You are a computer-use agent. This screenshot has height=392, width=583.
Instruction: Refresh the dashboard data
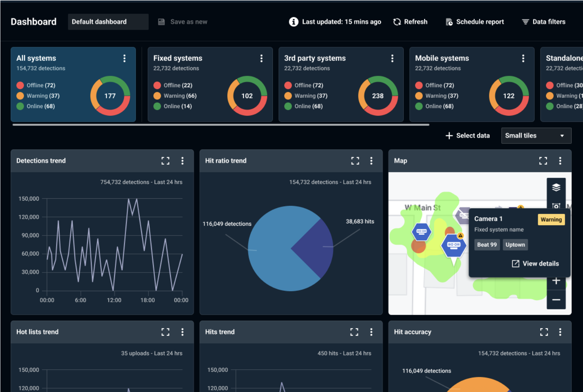point(410,22)
